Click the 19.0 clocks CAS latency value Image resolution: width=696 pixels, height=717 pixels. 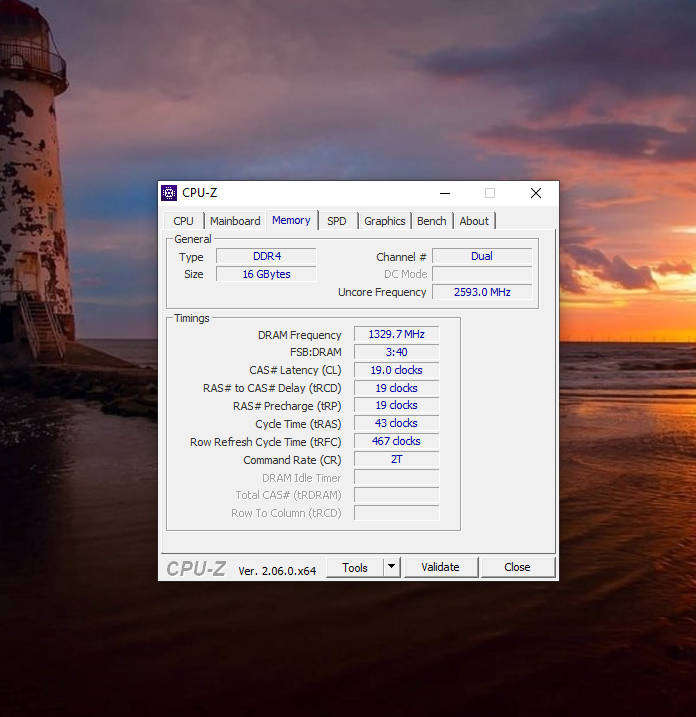pyautogui.click(x=396, y=370)
